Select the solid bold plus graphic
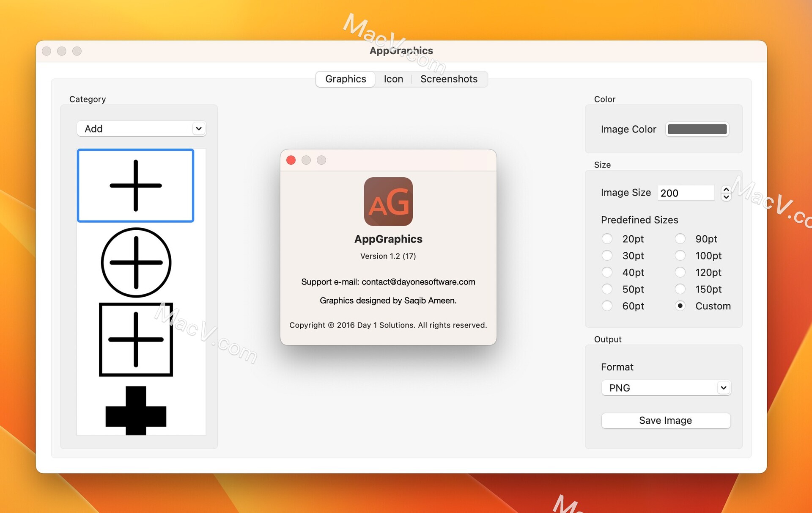This screenshot has width=812, height=513. 136,410
